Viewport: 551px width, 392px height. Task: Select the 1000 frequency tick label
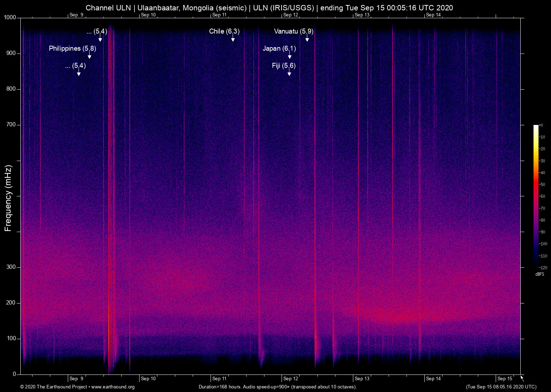(x=9, y=17)
